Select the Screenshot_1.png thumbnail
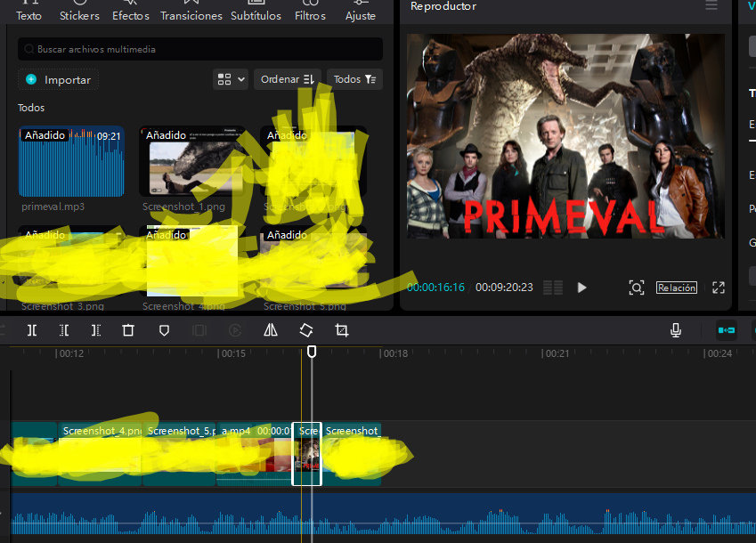The width and height of the screenshot is (756, 543). (x=191, y=161)
